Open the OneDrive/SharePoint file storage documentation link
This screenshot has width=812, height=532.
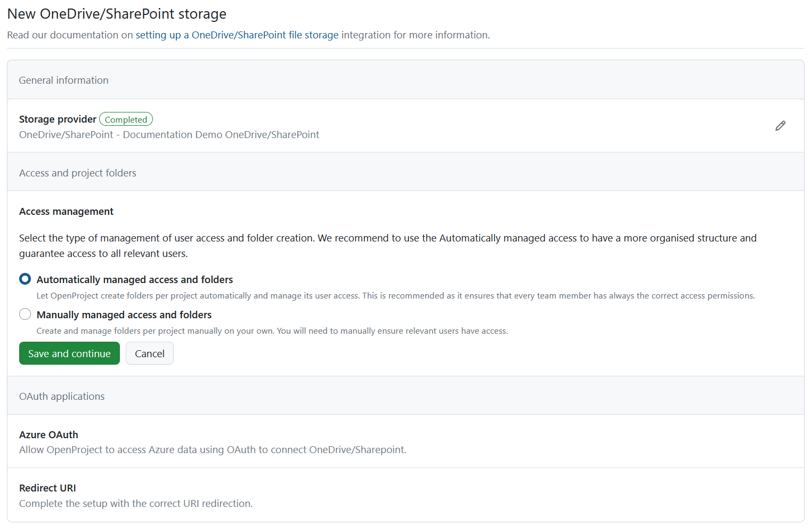click(x=237, y=35)
